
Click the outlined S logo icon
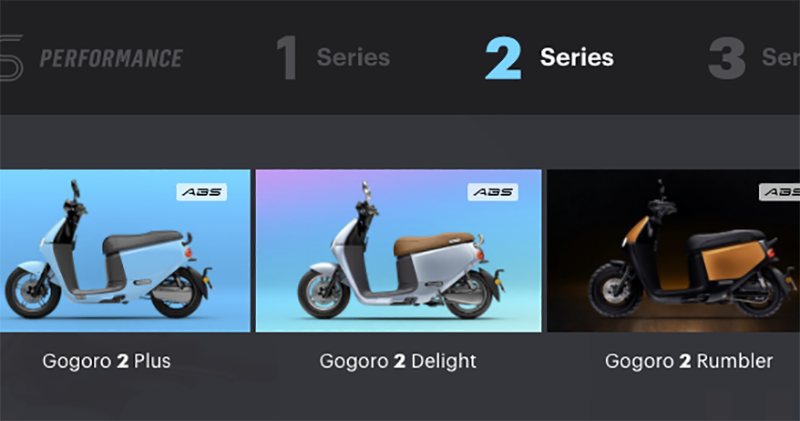click(11, 58)
